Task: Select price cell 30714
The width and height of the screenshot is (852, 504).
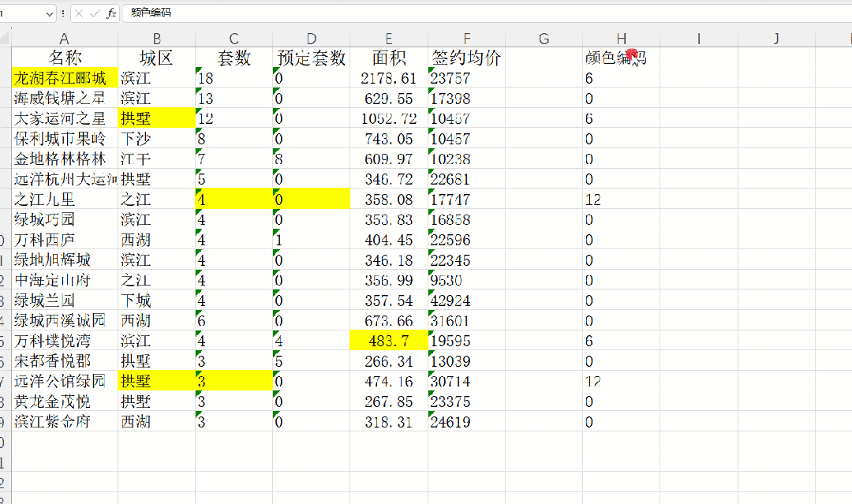Action: tap(467, 381)
